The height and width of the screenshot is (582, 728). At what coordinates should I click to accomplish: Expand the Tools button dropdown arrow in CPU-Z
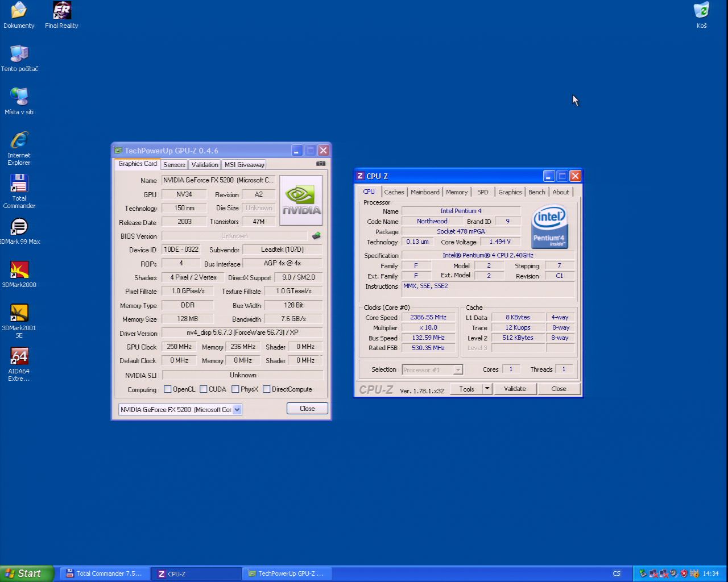pos(487,389)
